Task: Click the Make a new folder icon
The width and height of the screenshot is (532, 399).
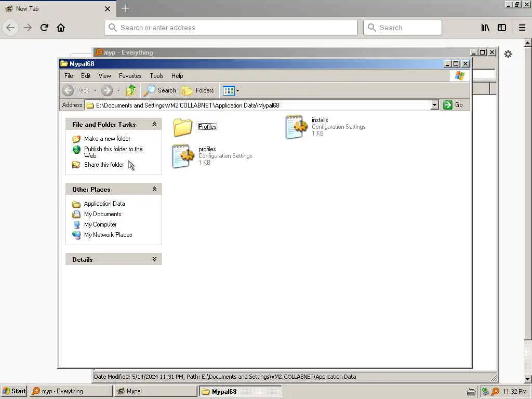Action: (x=76, y=139)
